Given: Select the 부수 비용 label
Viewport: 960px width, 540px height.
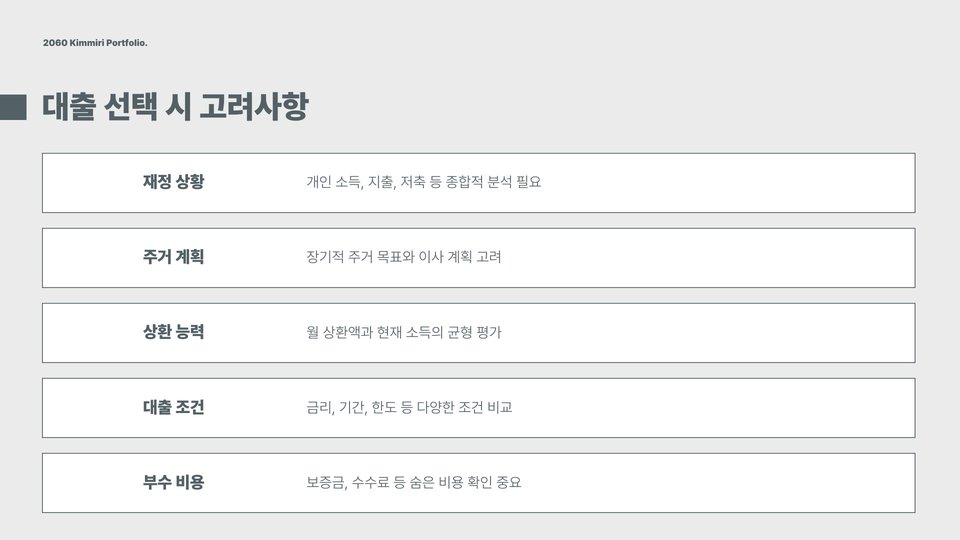Looking at the screenshot, I should pyautogui.click(x=173, y=482).
